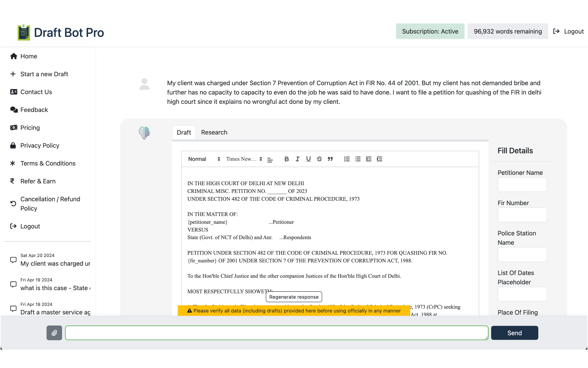Click the rupee icon beside Refer & Earn
Image resolution: width=588 pixels, height=368 pixels.
(12, 181)
